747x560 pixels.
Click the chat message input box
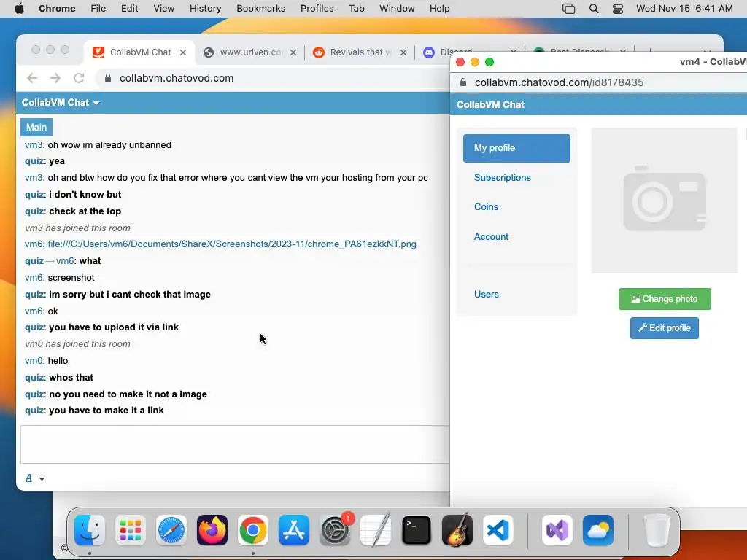[235, 444]
